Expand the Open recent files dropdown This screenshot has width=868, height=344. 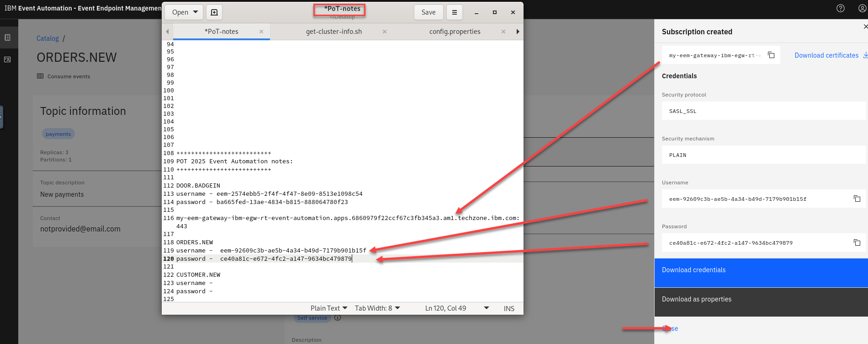(196, 12)
